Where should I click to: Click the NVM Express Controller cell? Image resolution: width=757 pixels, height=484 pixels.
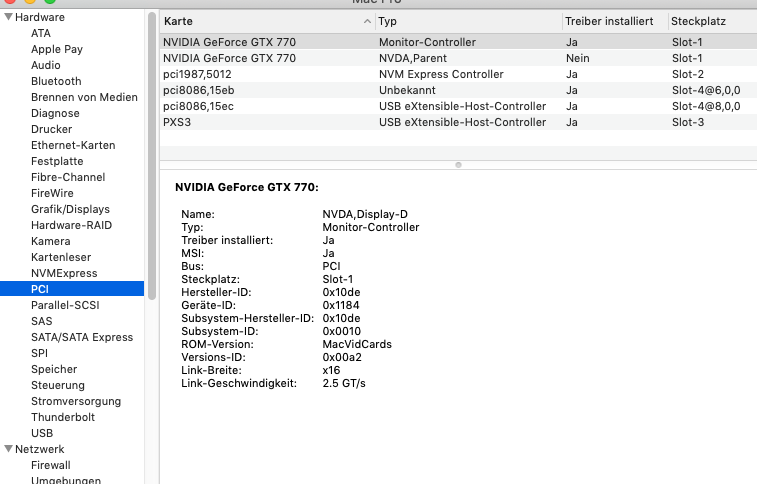(x=441, y=74)
